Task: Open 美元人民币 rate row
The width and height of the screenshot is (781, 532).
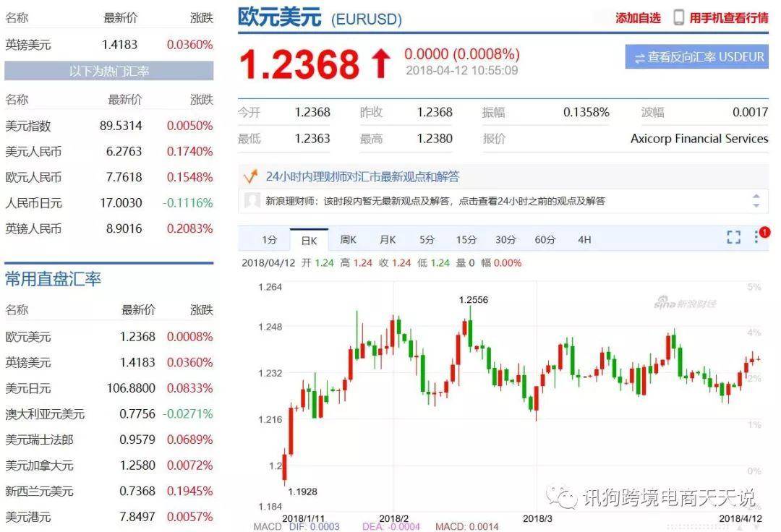Action: 109,151
